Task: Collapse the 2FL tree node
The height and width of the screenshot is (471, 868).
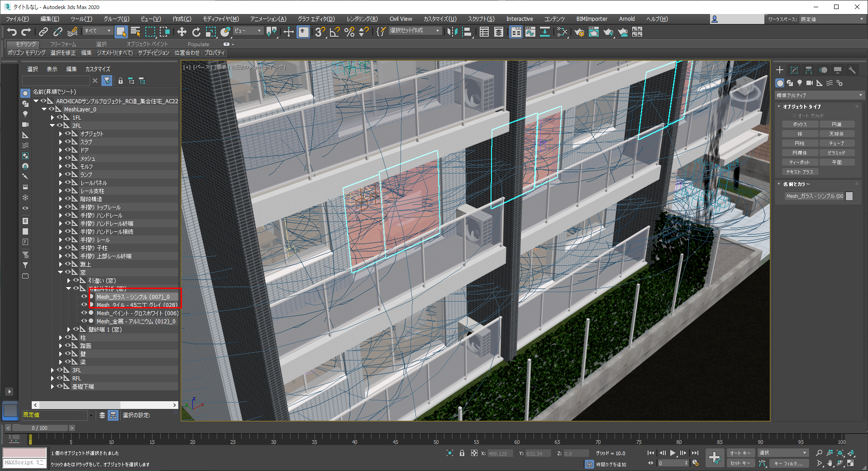Action: coord(52,125)
